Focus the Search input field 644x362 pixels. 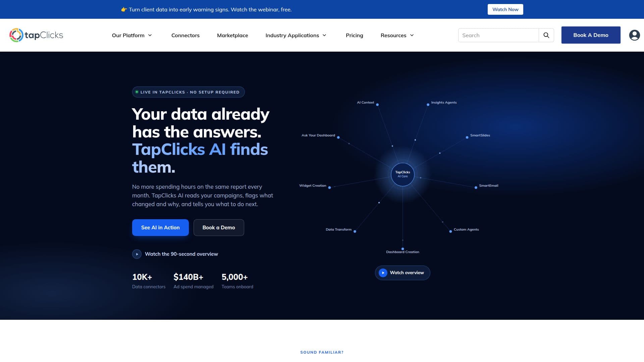pos(498,35)
